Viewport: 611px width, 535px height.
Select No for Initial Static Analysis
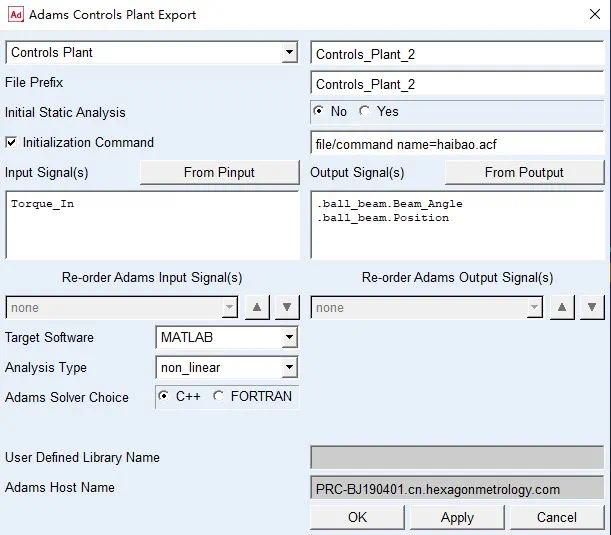coord(318,112)
